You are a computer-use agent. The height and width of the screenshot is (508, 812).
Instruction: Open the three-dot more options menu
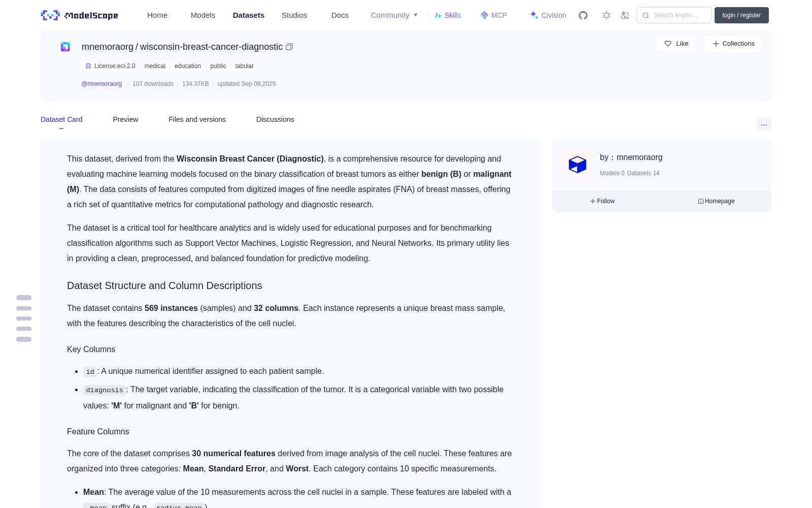(x=764, y=124)
